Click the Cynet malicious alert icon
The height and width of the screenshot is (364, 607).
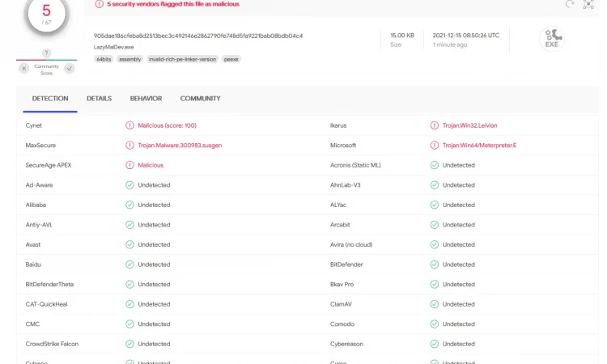(129, 125)
